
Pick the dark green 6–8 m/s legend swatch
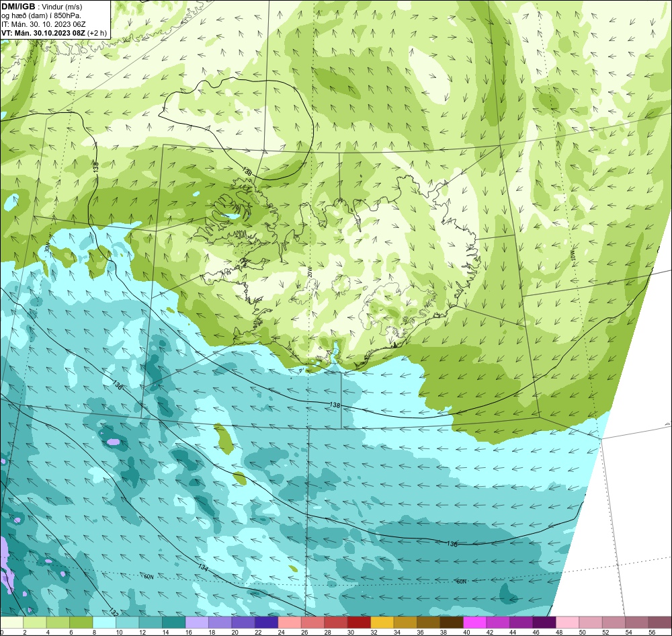81,623
